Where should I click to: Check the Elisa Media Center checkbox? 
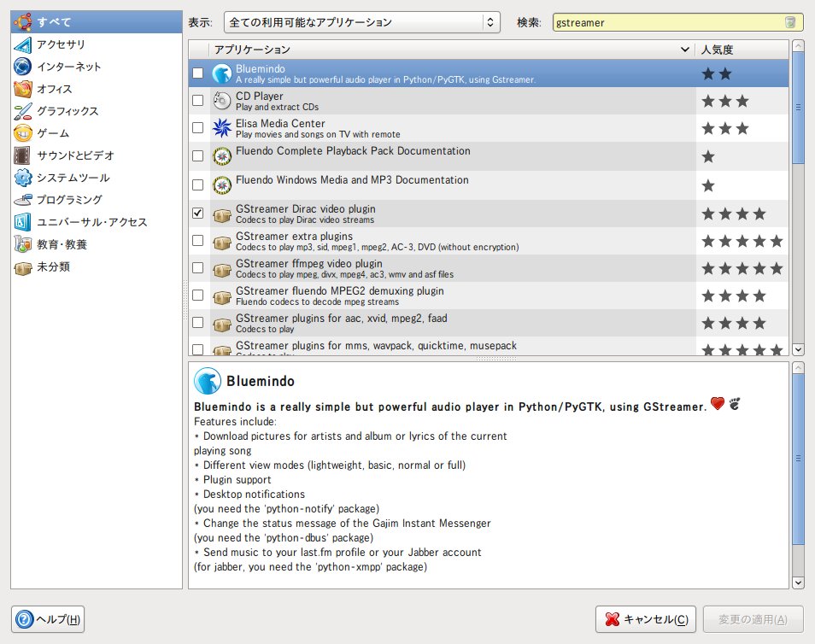tap(198, 128)
